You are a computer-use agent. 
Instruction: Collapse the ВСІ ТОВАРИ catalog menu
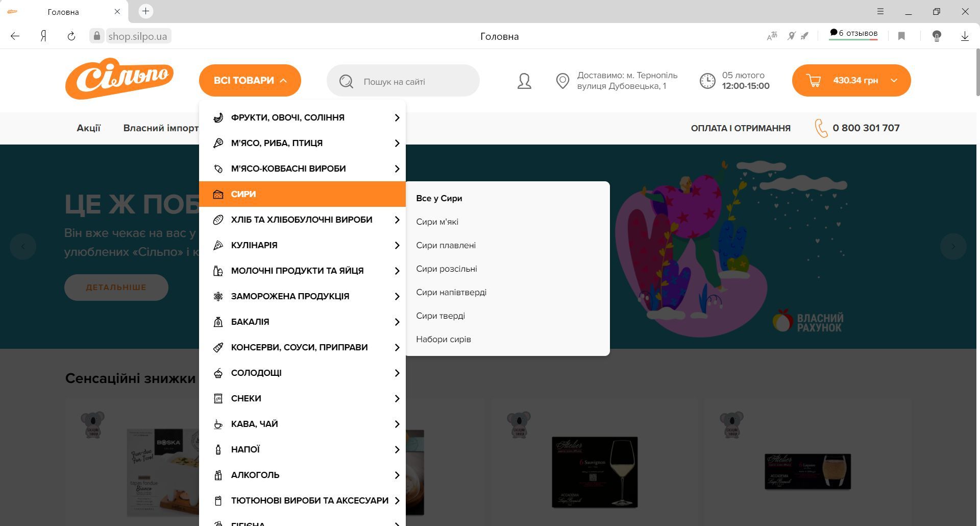tap(250, 81)
